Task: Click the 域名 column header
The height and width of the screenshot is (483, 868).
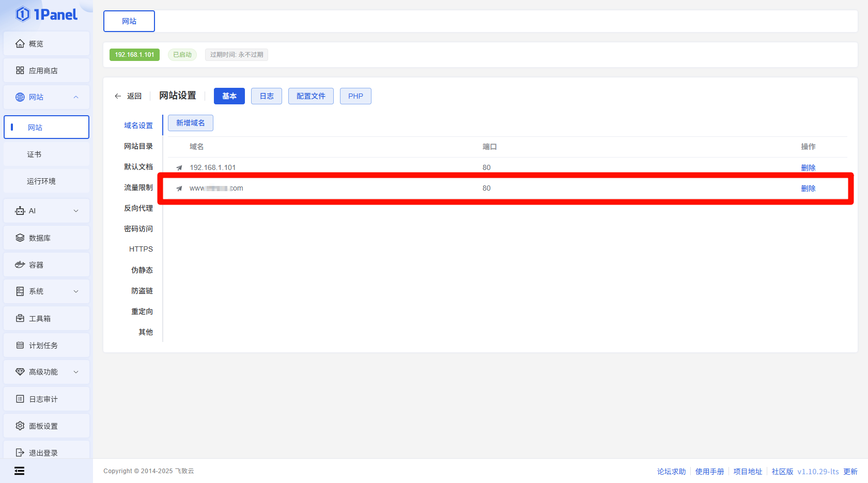Action: pos(196,147)
